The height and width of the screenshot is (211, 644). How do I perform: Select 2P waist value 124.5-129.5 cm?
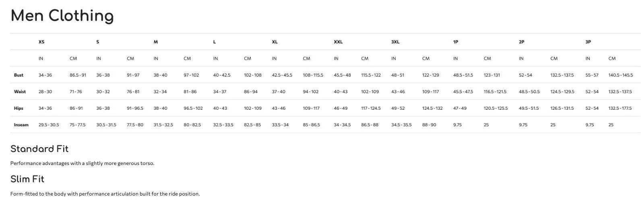point(562,92)
